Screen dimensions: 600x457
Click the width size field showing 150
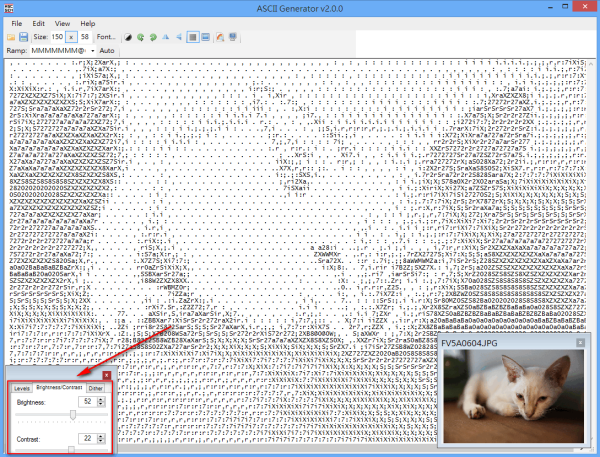click(x=57, y=37)
